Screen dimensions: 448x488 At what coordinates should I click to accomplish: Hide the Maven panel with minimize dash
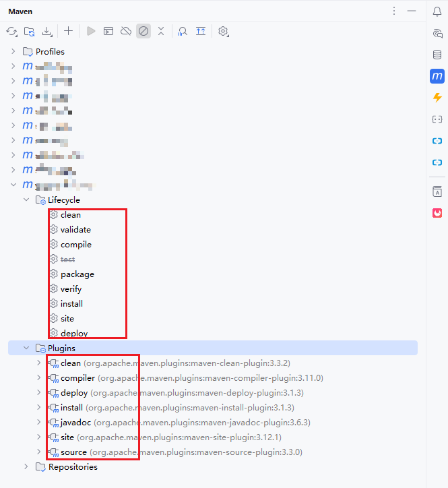(x=412, y=11)
